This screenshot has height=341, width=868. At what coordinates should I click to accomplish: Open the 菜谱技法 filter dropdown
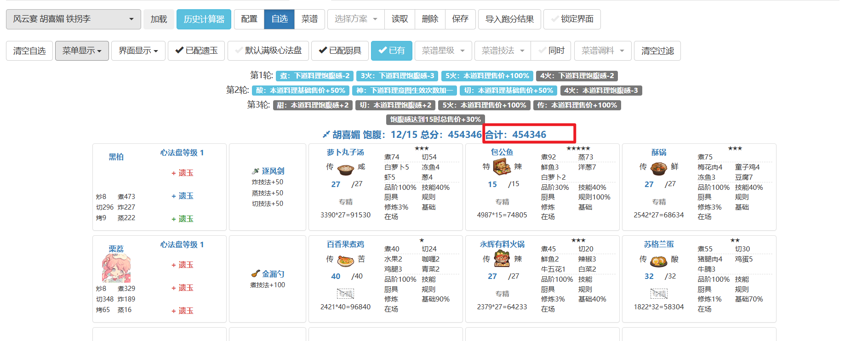pos(503,51)
